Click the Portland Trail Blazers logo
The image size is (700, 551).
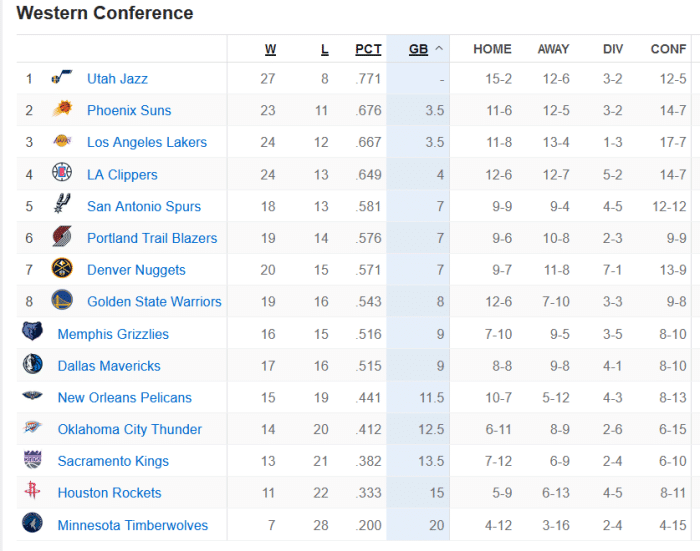(62, 237)
